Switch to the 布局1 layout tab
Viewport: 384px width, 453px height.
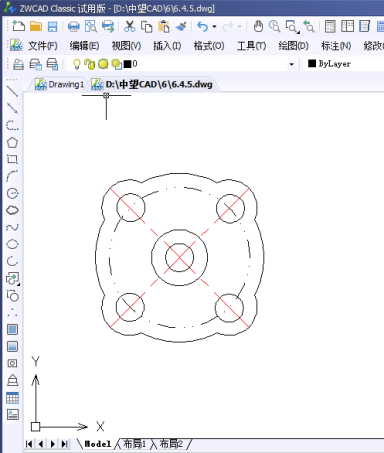tap(135, 444)
